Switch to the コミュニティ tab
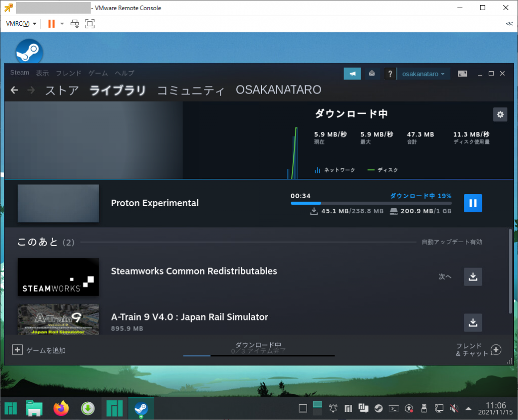This screenshot has height=420, width=518. (191, 90)
